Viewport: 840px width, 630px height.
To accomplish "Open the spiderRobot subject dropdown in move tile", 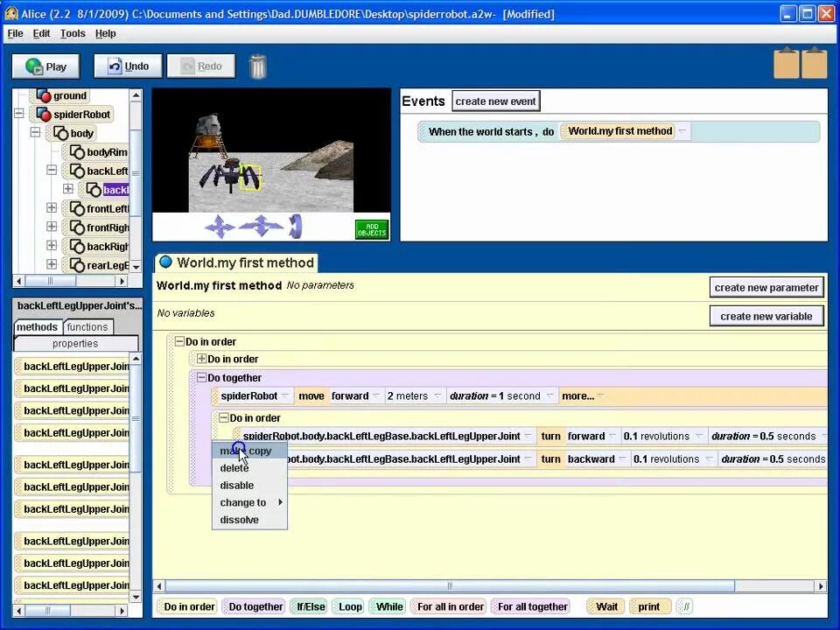I will pos(285,395).
